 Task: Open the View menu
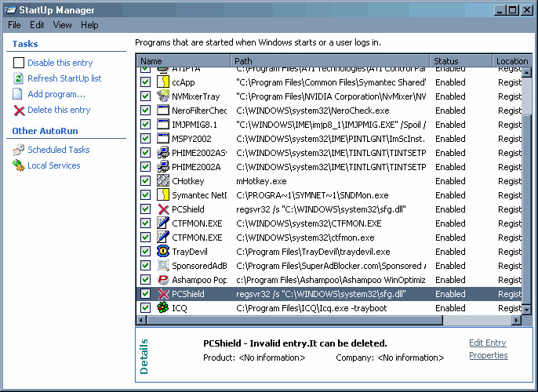63,25
